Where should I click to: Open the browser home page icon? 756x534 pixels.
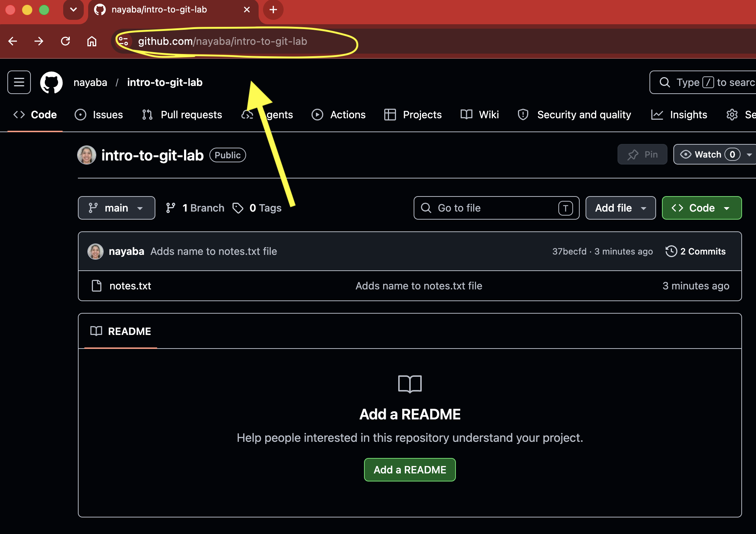coord(92,41)
